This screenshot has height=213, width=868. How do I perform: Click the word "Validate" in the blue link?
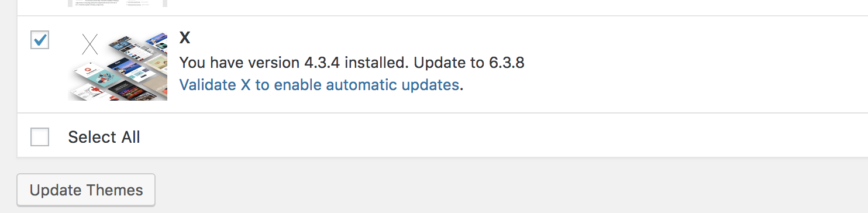click(x=208, y=85)
